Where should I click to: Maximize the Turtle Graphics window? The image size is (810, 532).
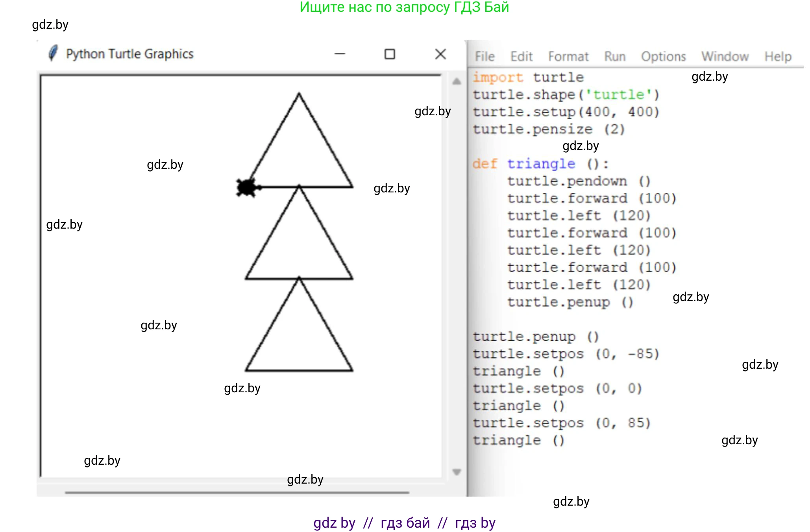coord(390,54)
